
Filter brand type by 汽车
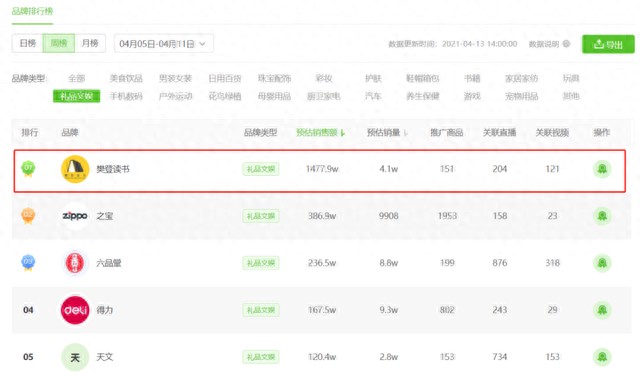(x=373, y=96)
